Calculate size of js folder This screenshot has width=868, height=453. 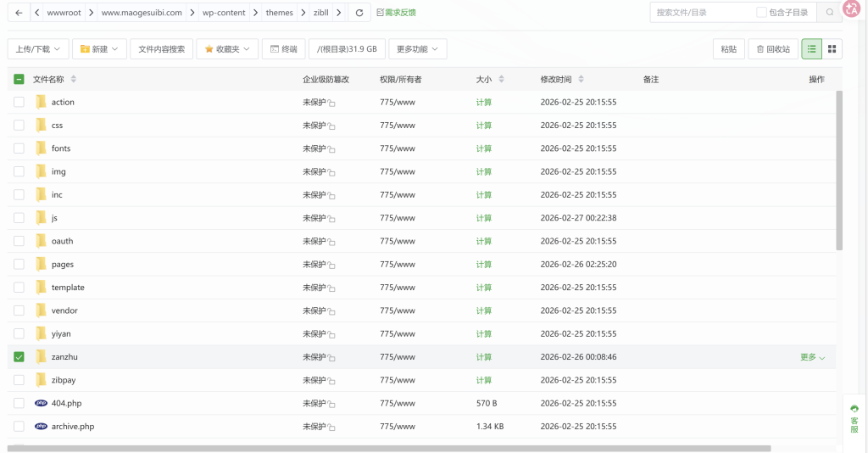point(484,218)
